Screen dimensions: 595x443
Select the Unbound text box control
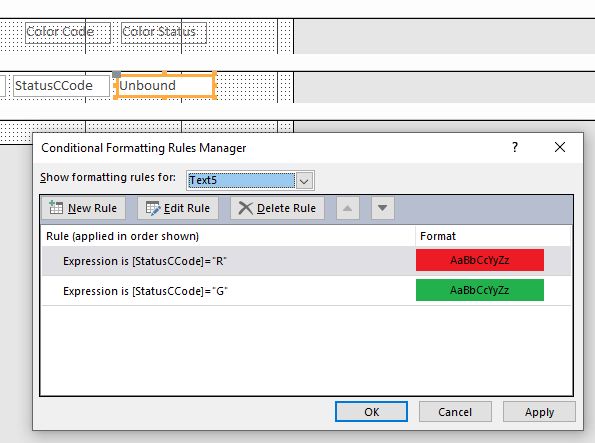click(x=165, y=85)
